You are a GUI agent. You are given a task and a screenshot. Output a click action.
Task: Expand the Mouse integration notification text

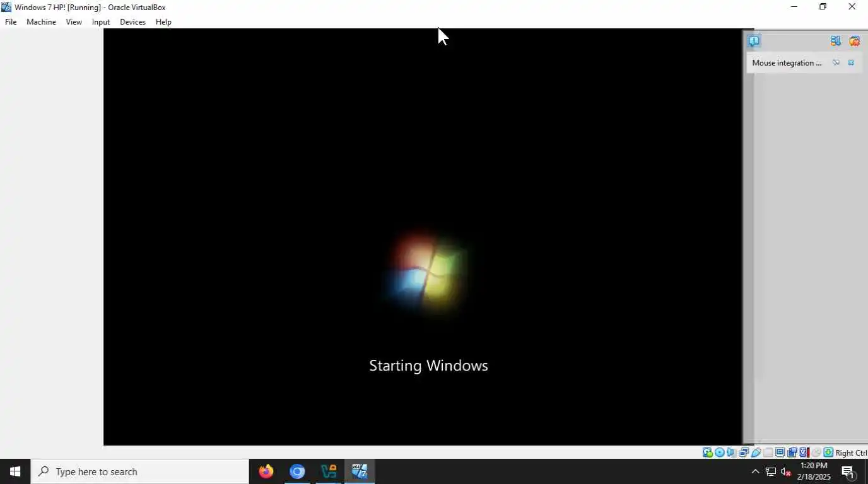(x=787, y=62)
